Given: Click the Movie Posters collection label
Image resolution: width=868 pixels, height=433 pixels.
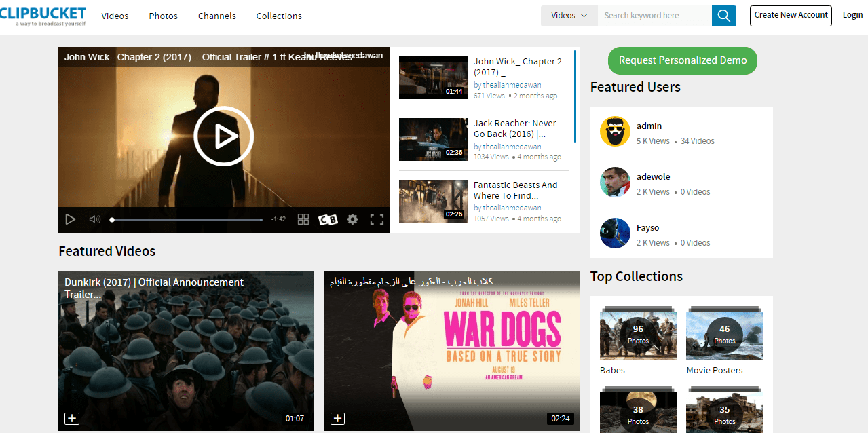Looking at the screenshot, I should (715, 370).
